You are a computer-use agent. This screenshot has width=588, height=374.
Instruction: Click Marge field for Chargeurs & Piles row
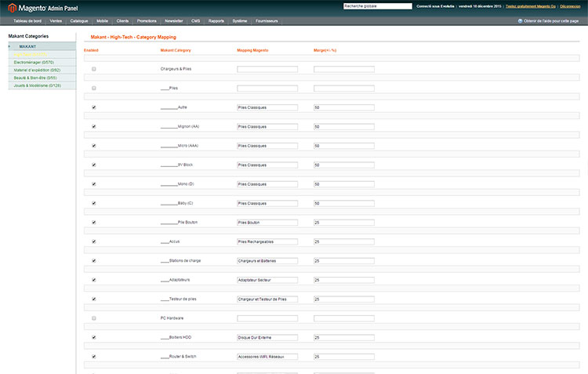[344, 69]
